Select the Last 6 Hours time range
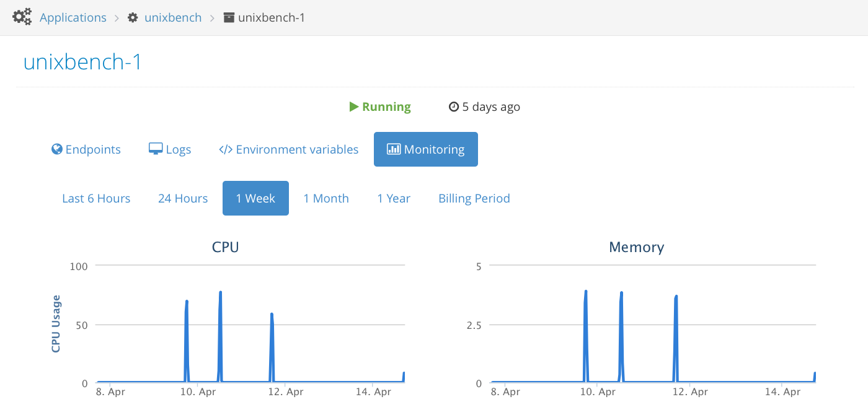Viewport: 868px width, 415px height. (x=96, y=199)
